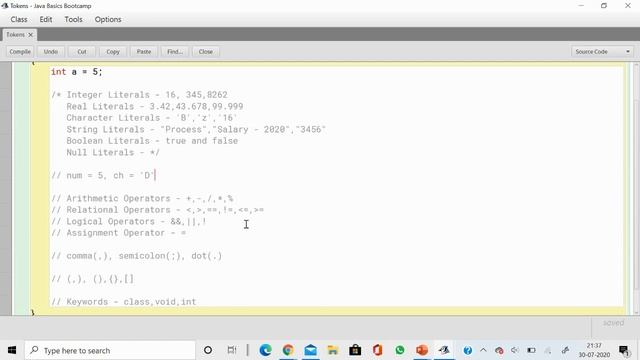Click the Find... button

175,51
